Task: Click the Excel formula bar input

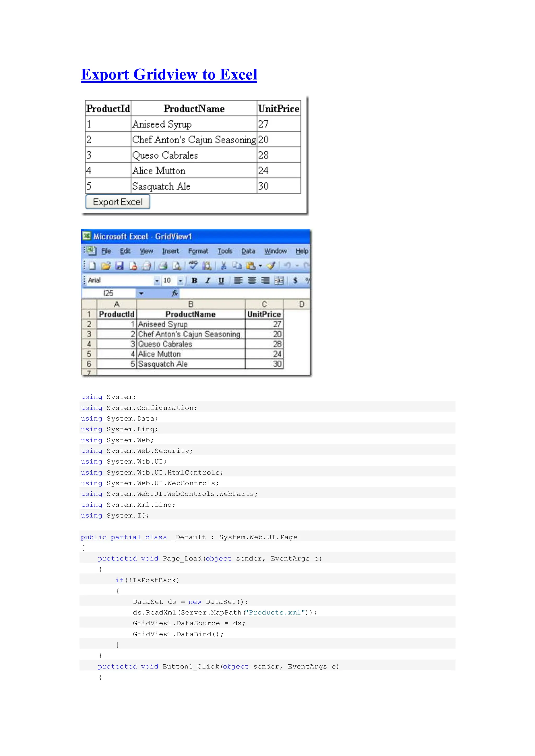Action: 245,293
